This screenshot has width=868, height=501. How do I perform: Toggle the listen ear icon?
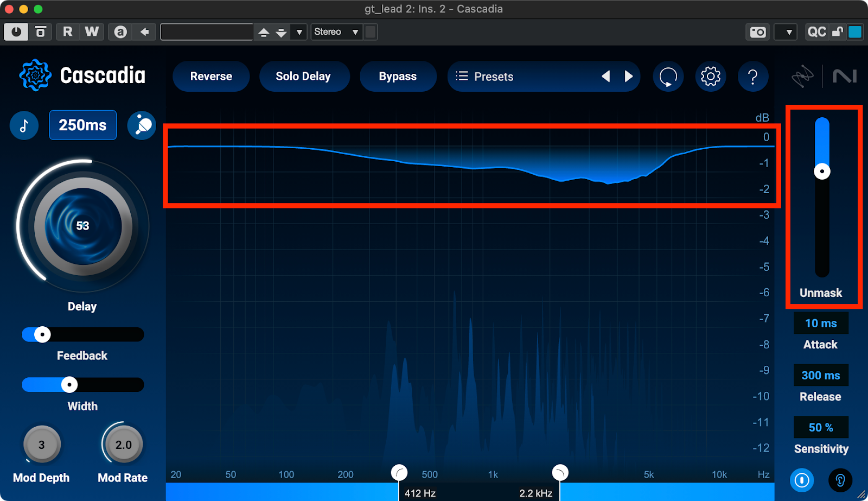(840, 480)
